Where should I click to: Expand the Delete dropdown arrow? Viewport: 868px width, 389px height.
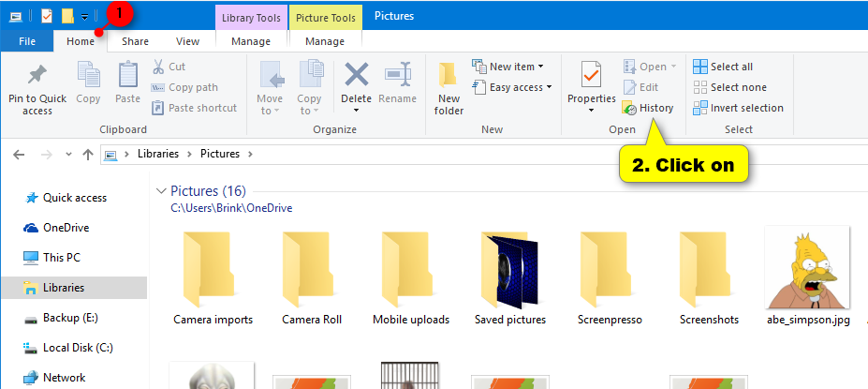(x=356, y=111)
